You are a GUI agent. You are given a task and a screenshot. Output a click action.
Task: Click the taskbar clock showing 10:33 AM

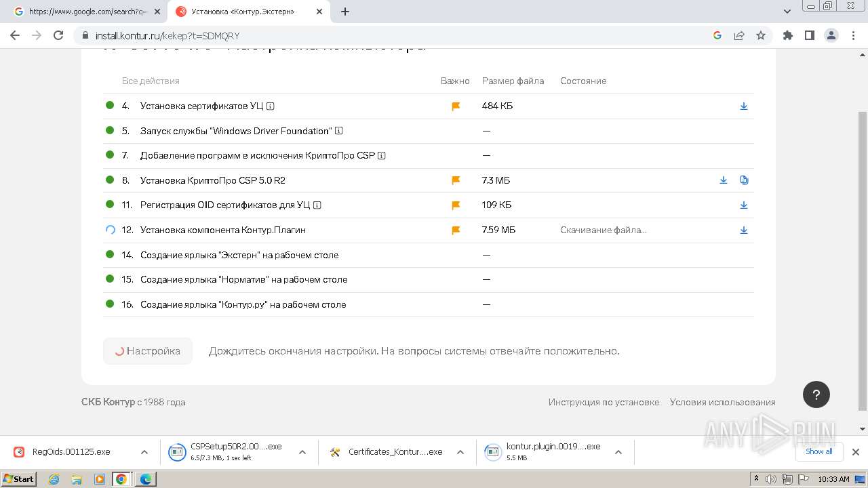tap(833, 479)
